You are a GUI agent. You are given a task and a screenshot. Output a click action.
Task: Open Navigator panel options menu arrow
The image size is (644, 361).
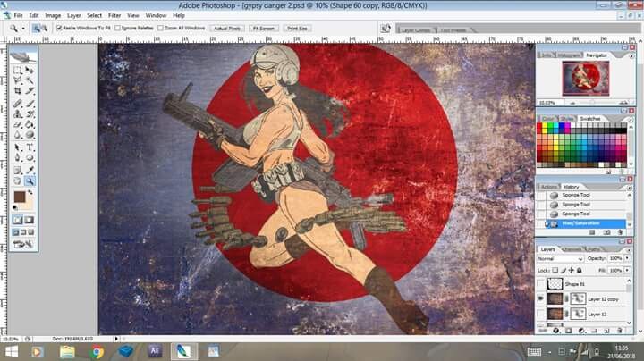631,55
